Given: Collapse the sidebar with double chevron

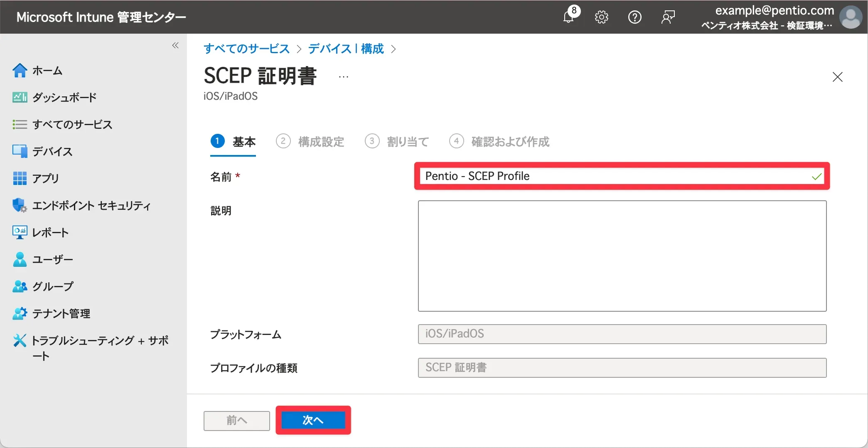Looking at the screenshot, I should (x=175, y=45).
